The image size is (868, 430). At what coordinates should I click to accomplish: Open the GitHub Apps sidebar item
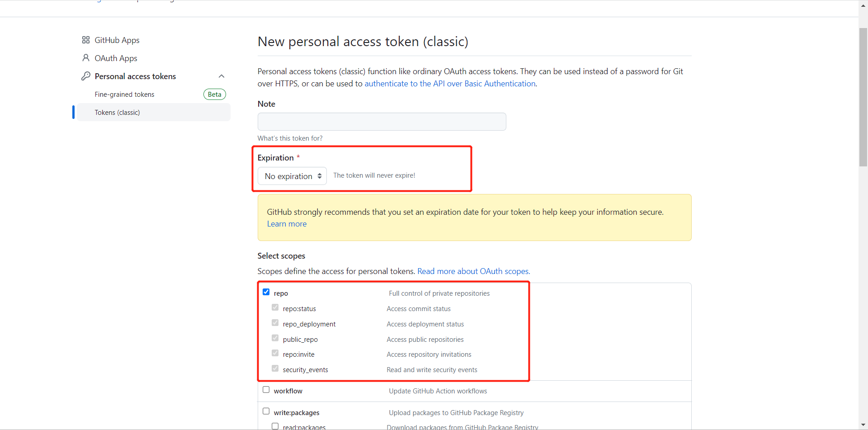pyautogui.click(x=117, y=40)
